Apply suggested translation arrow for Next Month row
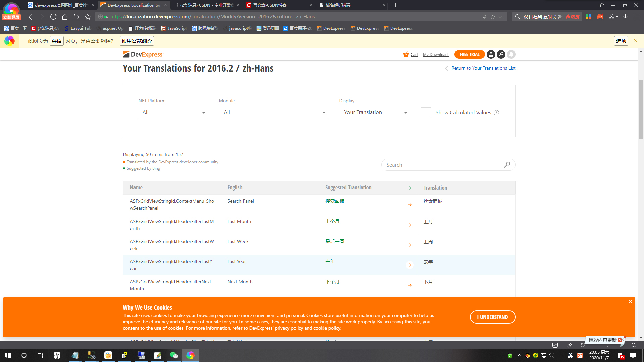644x362 pixels. 410,285
